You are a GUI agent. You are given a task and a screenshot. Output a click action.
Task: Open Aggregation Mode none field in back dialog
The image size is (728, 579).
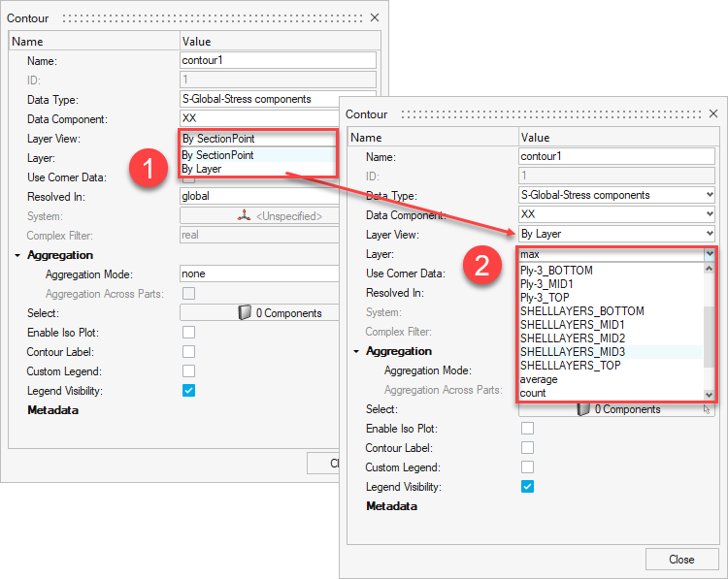(x=259, y=273)
